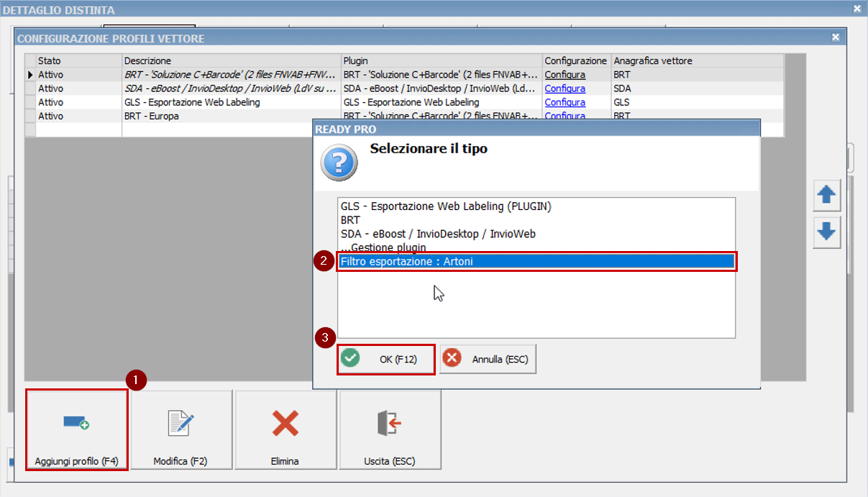Choose 'GLS - Esportazione Web Labeling (PLUGIN)' type
Viewport: 868px width, 497px height.
[446, 206]
